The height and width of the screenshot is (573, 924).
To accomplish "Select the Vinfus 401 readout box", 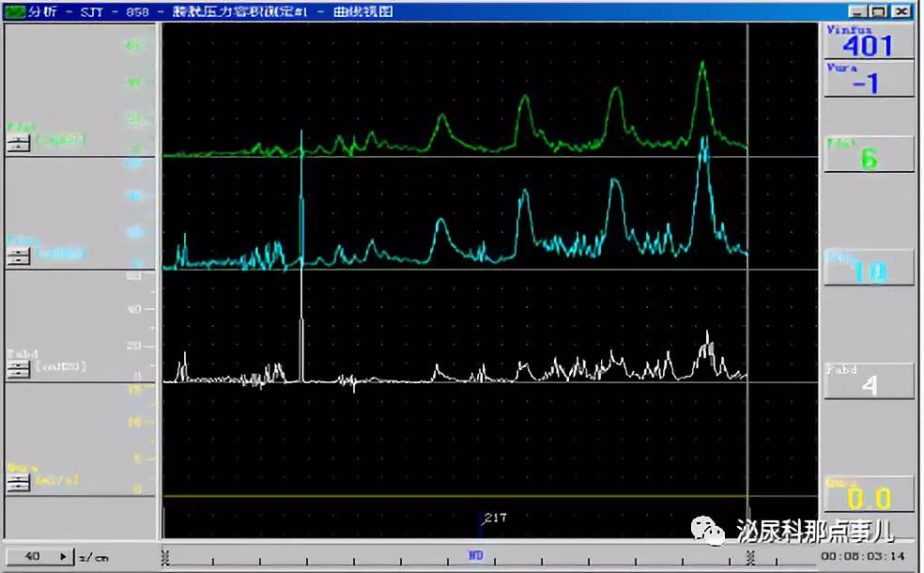I will coord(869,41).
